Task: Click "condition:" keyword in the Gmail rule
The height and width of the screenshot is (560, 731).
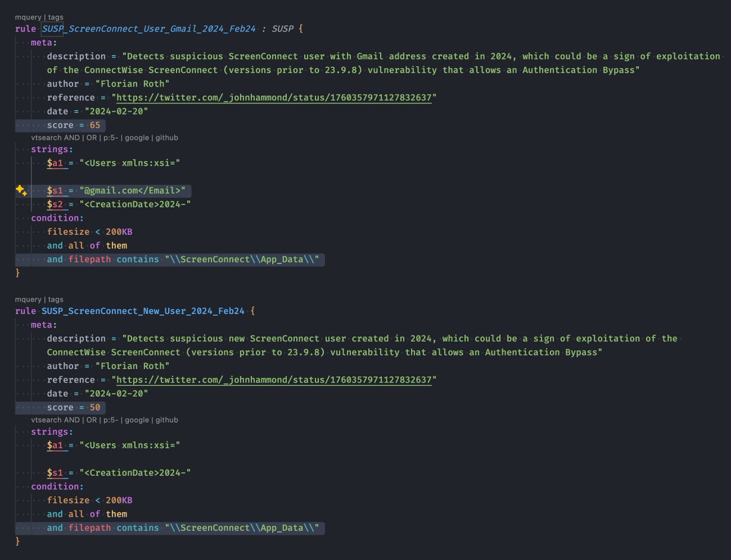Action: (x=57, y=218)
